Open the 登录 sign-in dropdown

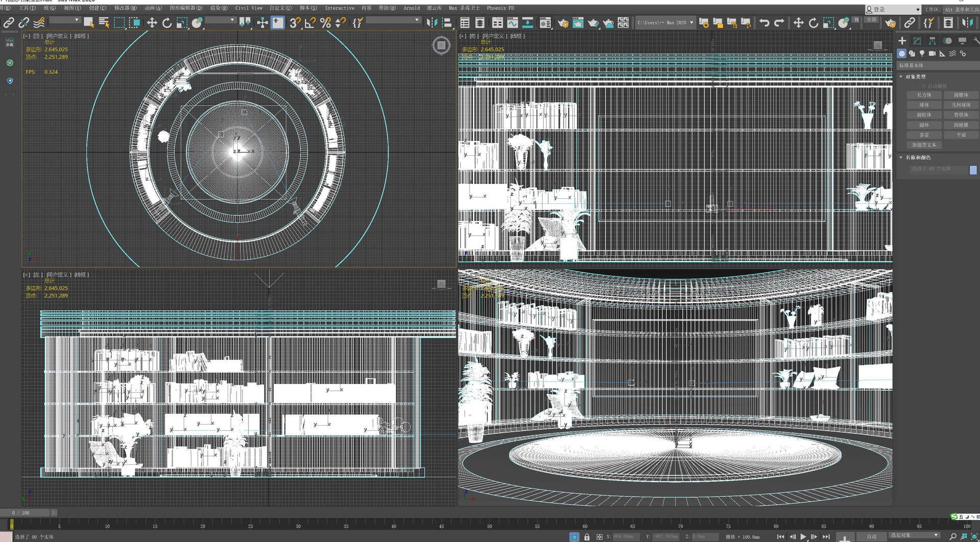point(893,9)
